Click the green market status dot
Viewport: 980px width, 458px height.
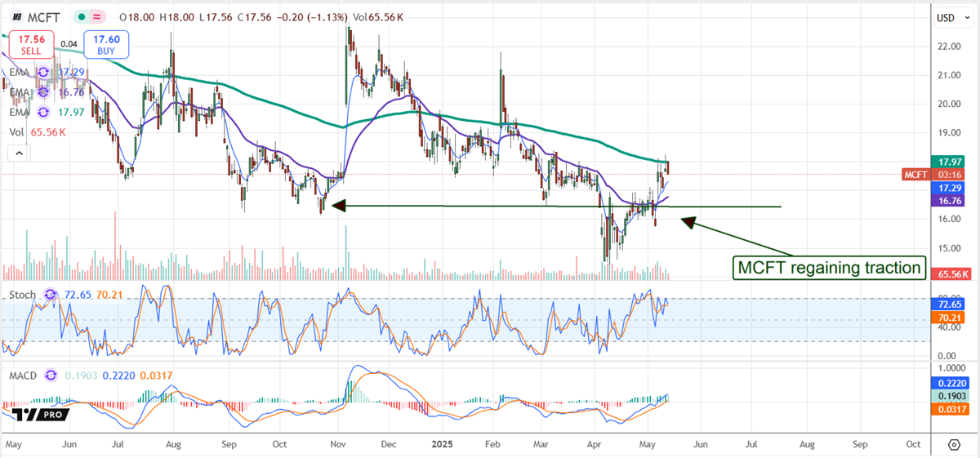pyautogui.click(x=81, y=16)
